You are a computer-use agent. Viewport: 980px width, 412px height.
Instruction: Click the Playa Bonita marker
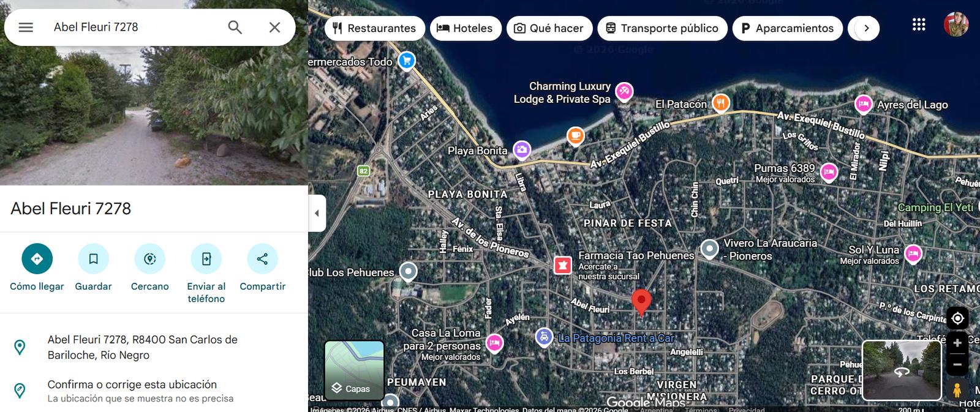(x=521, y=149)
